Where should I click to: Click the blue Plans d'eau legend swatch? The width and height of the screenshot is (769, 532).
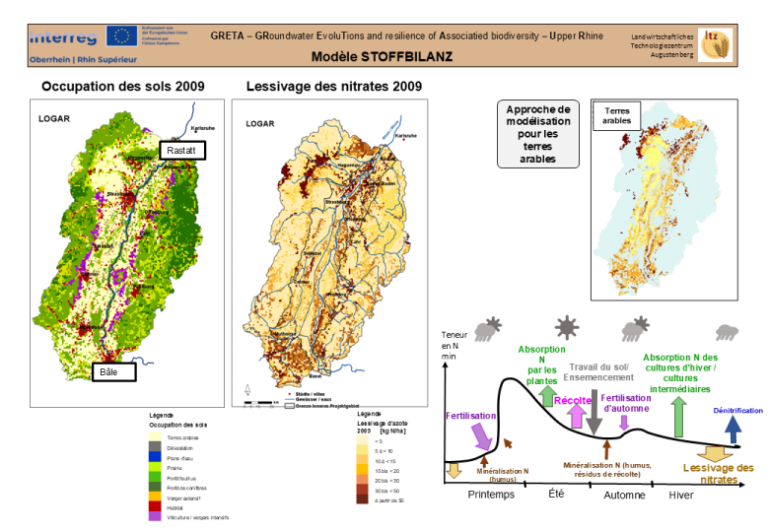tap(155, 456)
